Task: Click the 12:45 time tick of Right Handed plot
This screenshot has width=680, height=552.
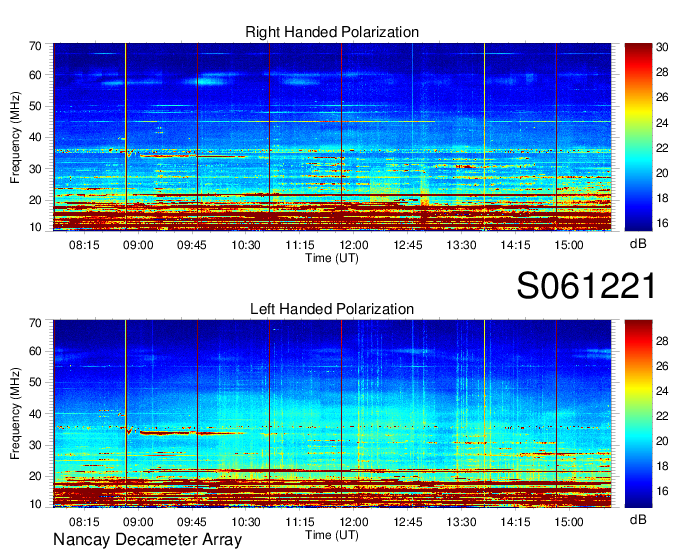Action: (x=408, y=245)
